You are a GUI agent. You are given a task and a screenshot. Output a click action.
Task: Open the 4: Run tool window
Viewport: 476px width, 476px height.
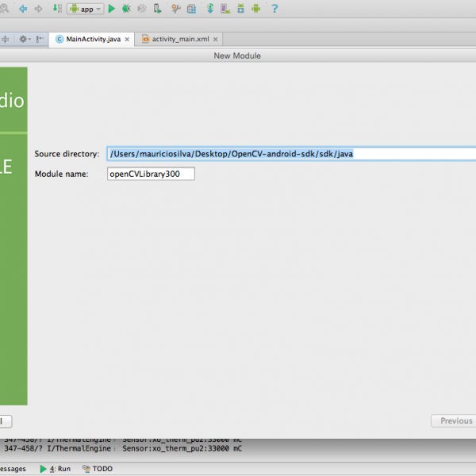point(56,469)
